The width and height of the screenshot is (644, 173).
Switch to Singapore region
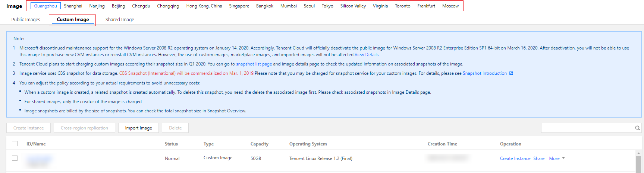239,6
